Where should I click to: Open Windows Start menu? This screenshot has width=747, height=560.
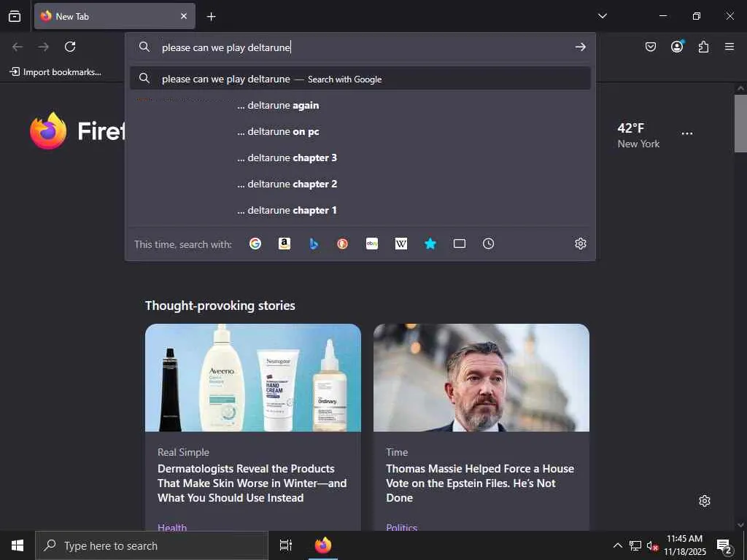[x=18, y=545]
